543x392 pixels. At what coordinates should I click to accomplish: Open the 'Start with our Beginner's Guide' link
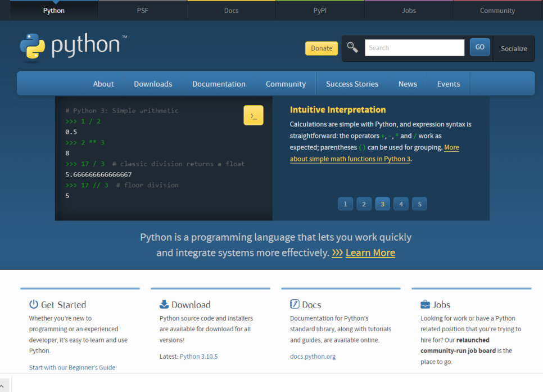click(x=72, y=367)
